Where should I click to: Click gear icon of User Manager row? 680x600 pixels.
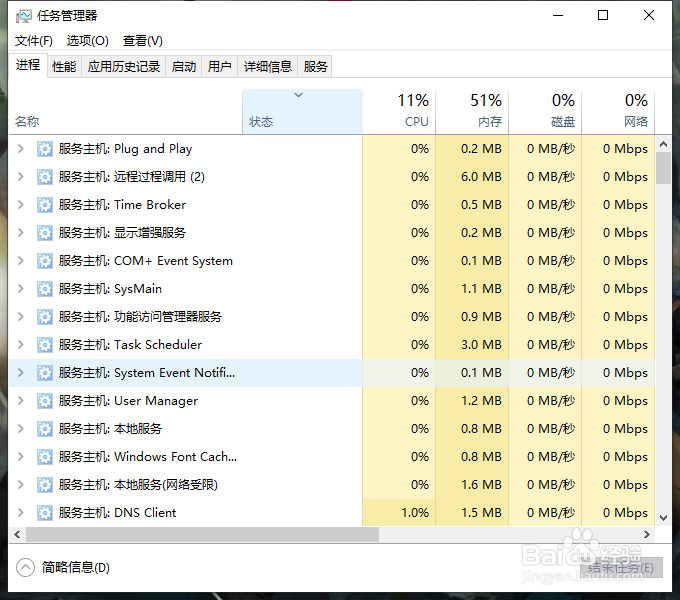click(x=45, y=401)
